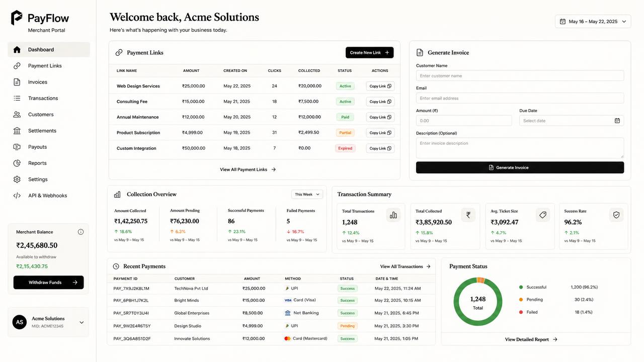Click the tag icon on Avg. Ticket Size card
The width and height of the screenshot is (644, 362).
pos(542,215)
